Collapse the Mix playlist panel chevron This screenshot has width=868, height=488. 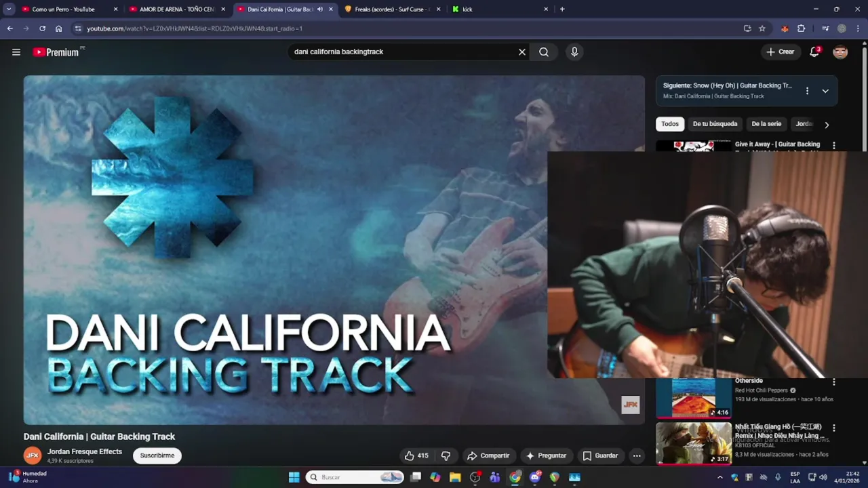pyautogui.click(x=825, y=91)
